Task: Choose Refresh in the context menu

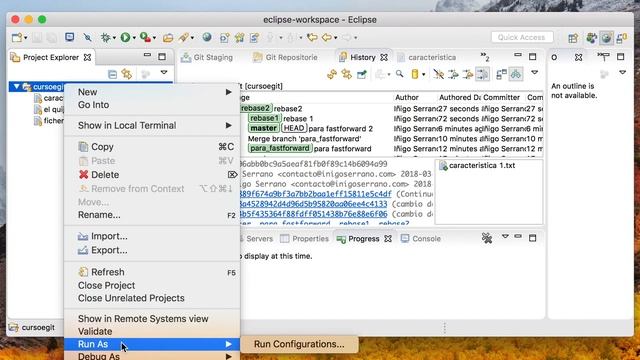Action: 152,272
